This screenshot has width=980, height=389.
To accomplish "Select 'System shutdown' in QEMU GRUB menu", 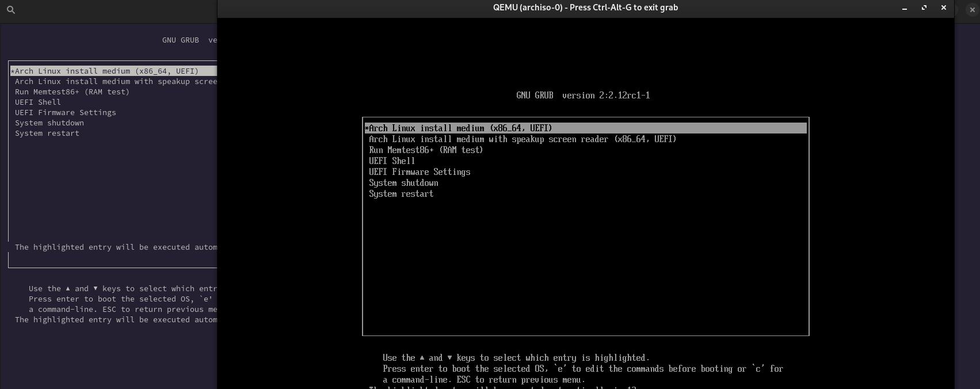I will [x=403, y=183].
